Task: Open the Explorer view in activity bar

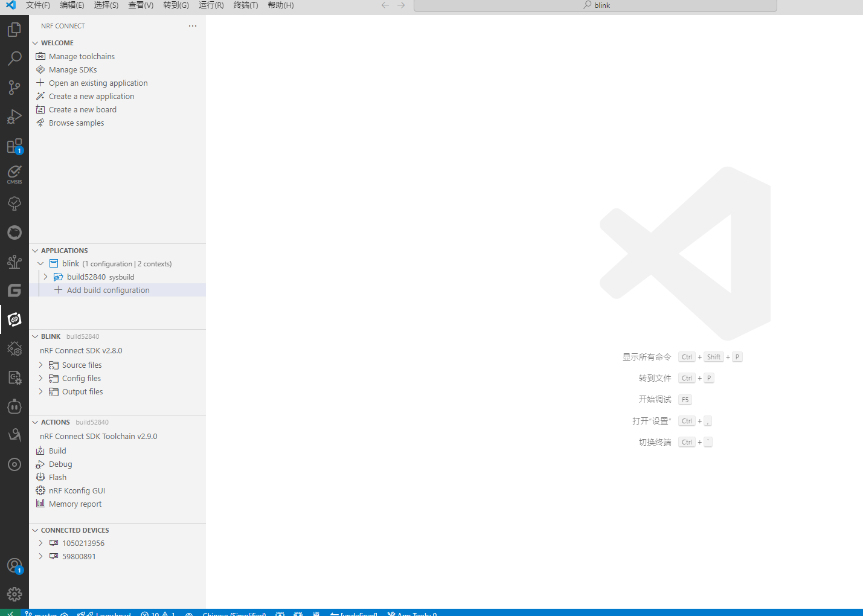Action: (x=14, y=29)
